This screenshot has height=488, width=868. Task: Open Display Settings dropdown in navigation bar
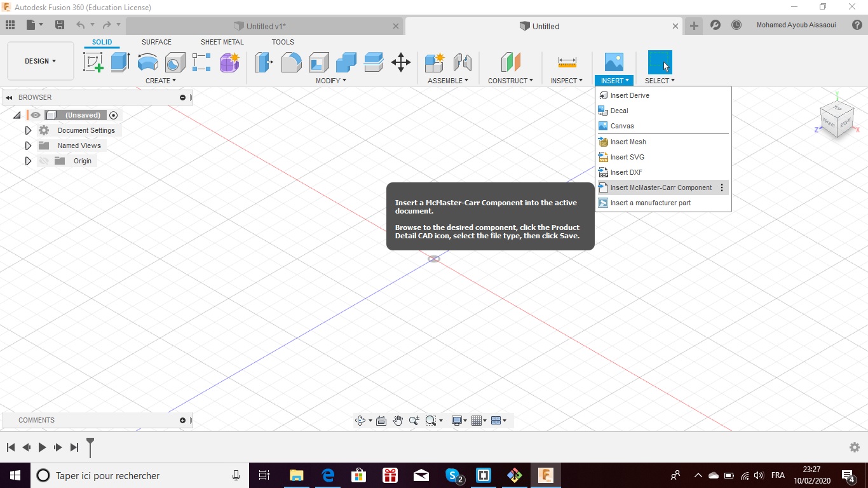(x=459, y=421)
